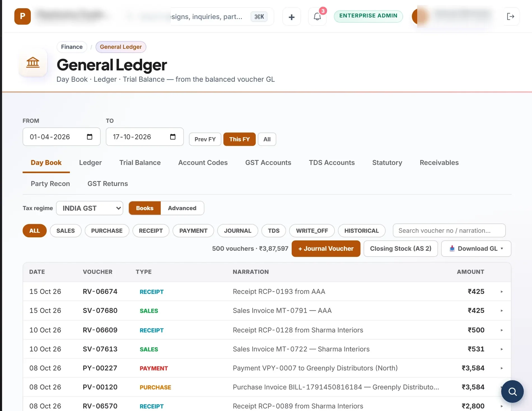Click the plus quick-create icon
532x411 pixels.
tap(291, 17)
